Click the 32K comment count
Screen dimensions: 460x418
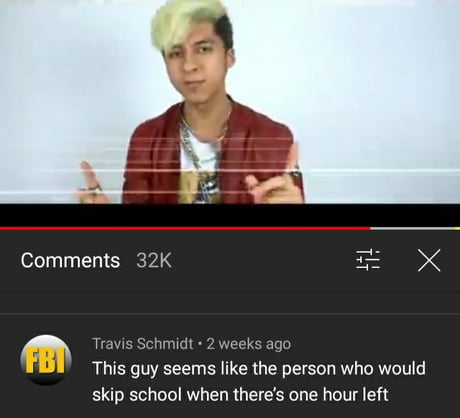pos(154,260)
